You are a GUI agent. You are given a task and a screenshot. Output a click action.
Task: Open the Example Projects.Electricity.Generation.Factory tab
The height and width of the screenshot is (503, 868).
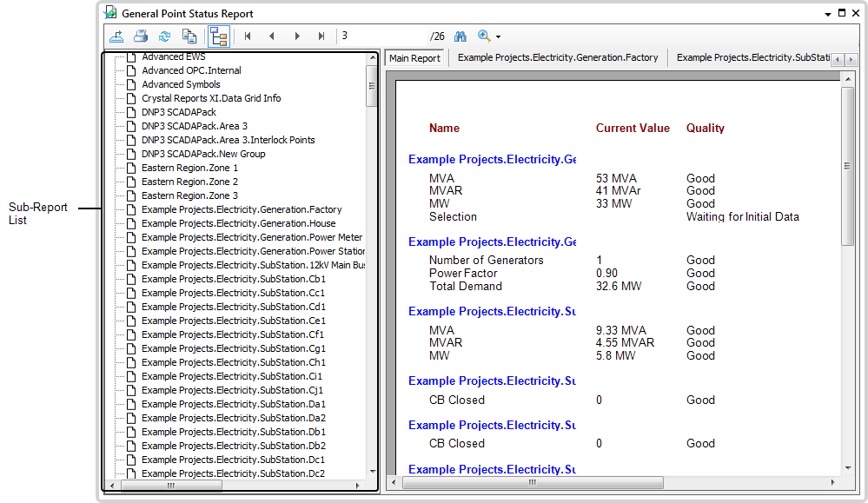click(557, 58)
